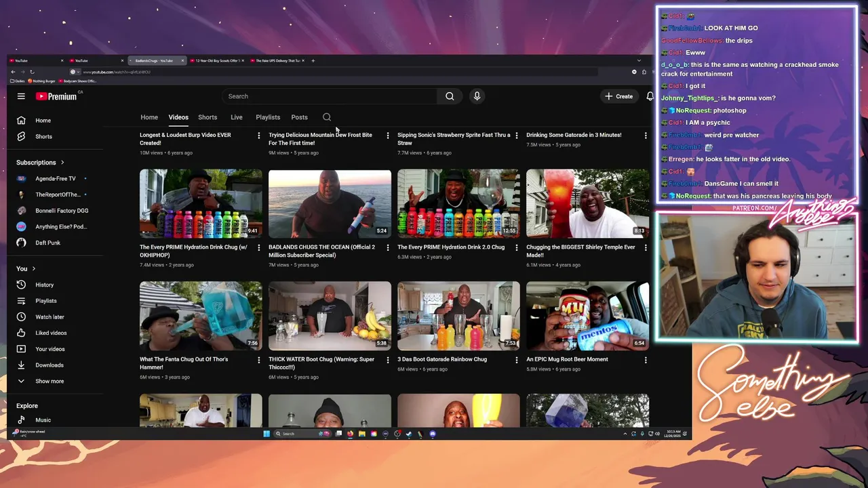Image resolution: width=868 pixels, height=488 pixels.
Task: Click the YouTube Premium logo
Action: [x=56, y=96]
